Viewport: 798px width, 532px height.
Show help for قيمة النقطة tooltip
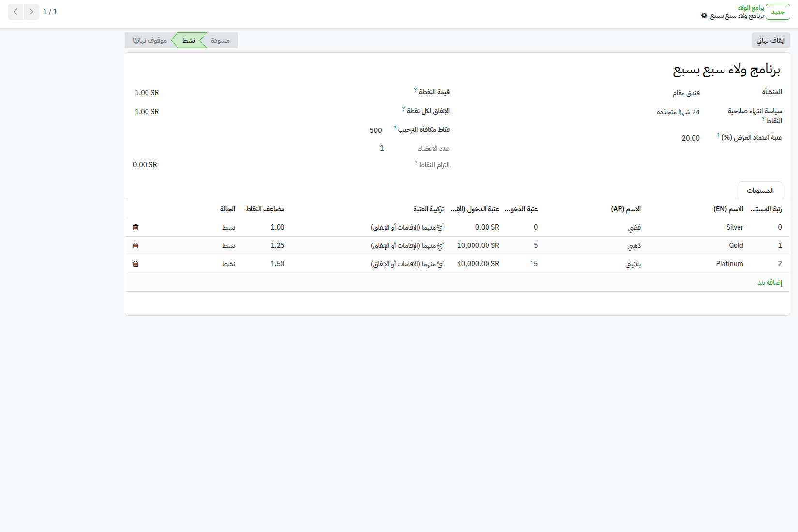(415, 90)
